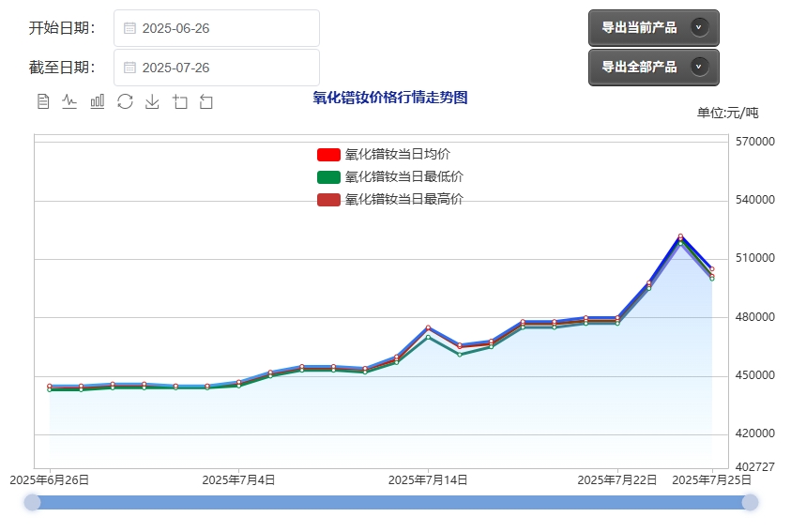Click the 2025年7月4日 axis label
Screen dimensions: 806x532
tap(238, 480)
